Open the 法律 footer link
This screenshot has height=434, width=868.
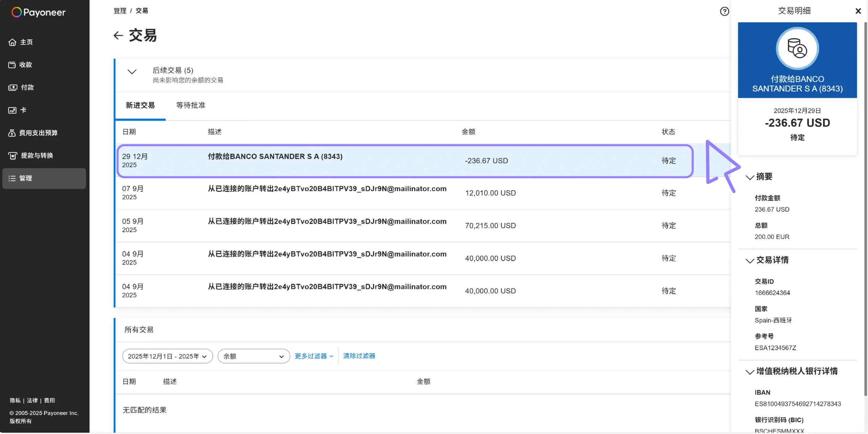click(32, 400)
